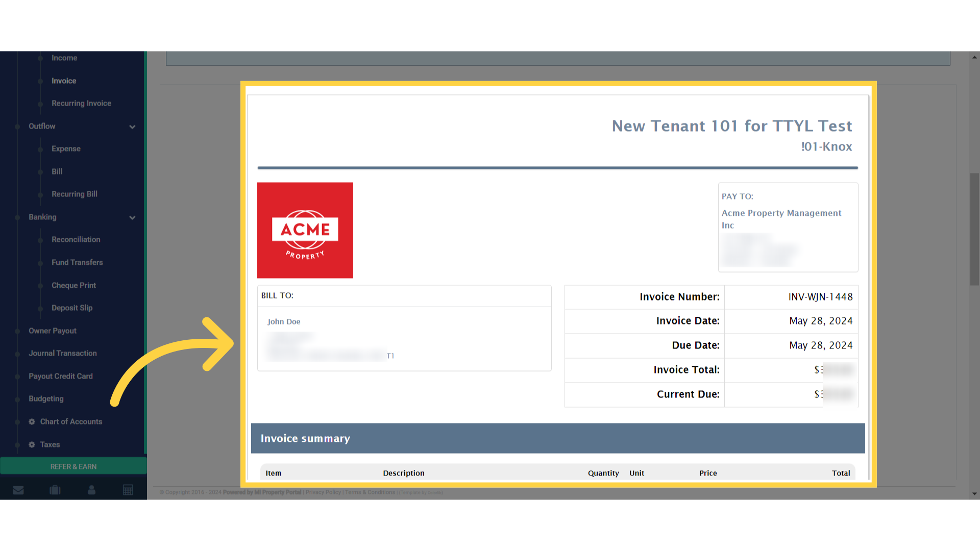Select Owner Payout in the sidebar
Viewport: 980px width, 551px height.
tap(52, 331)
